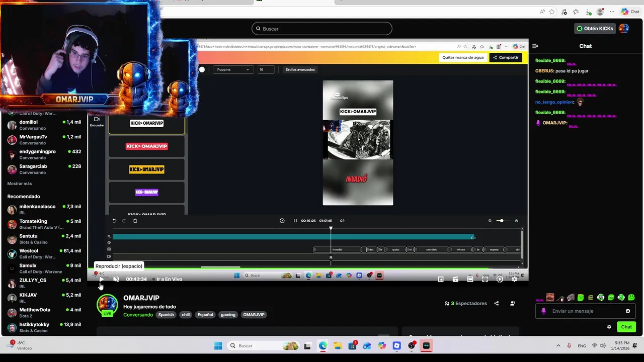Click timeline zoom in magnifier
This screenshot has width=644, height=362.
tap(516, 221)
